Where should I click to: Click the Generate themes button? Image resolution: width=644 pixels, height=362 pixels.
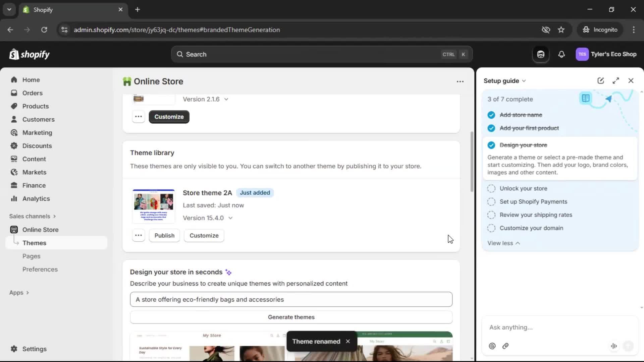[x=291, y=317]
